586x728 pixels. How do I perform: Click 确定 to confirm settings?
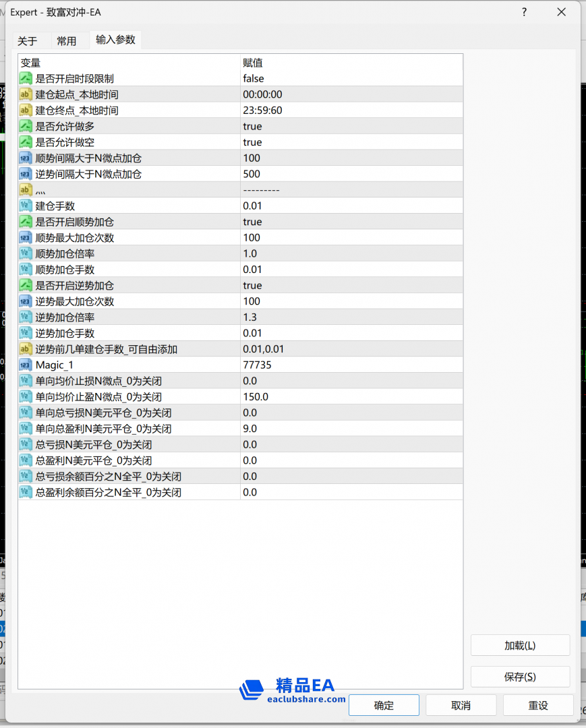(384, 705)
